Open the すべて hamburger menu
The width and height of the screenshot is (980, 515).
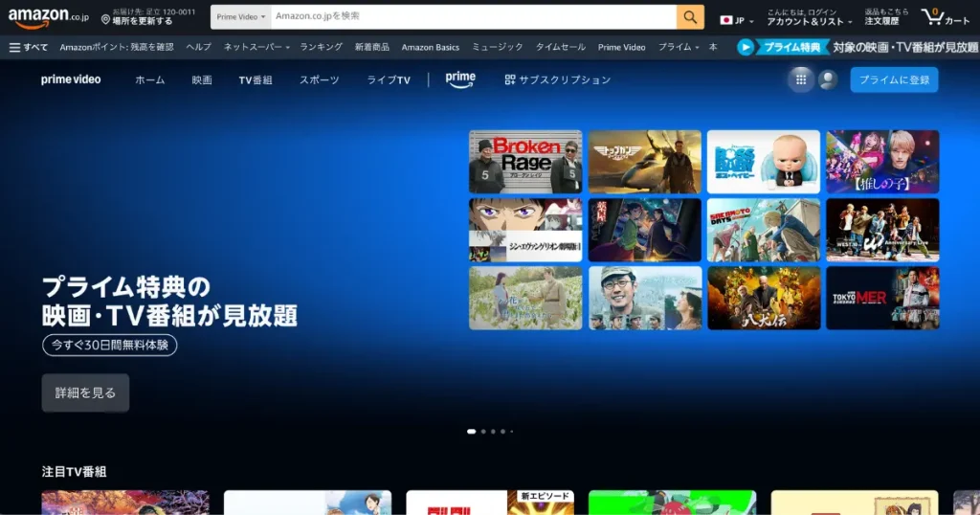pos(29,47)
